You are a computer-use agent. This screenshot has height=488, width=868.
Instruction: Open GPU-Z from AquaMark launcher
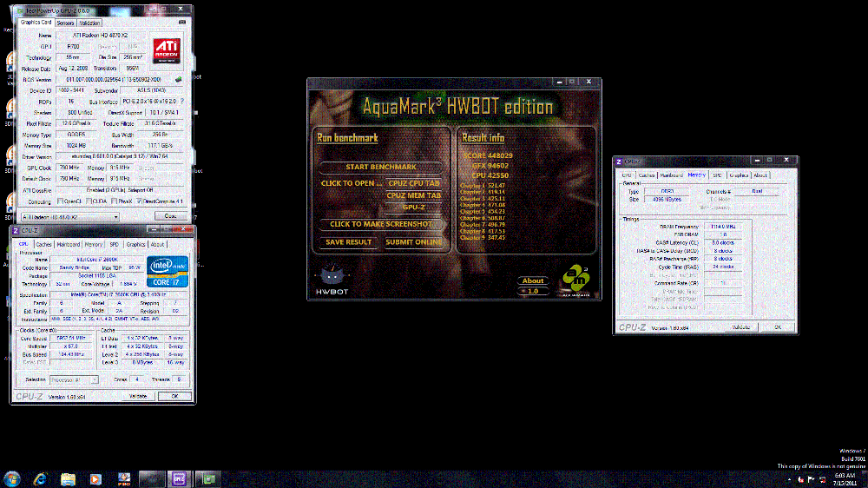point(413,208)
